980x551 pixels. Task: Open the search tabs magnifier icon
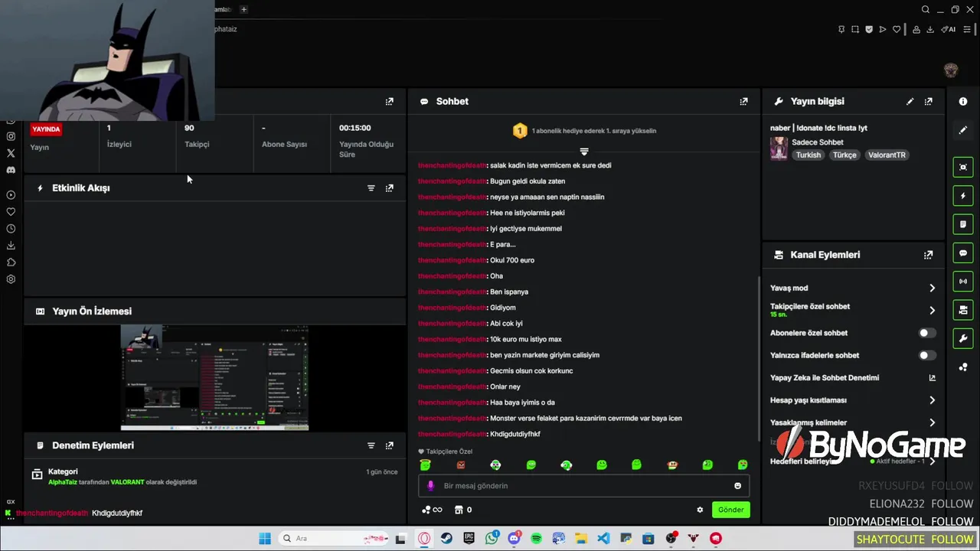tap(925, 9)
